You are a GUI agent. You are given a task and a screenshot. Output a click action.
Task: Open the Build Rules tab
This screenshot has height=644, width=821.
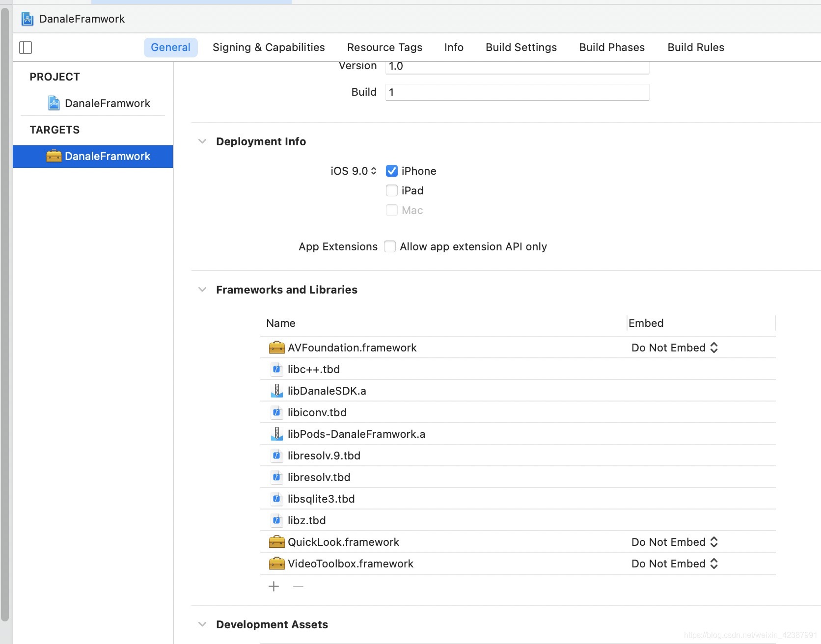click(696, 48)
